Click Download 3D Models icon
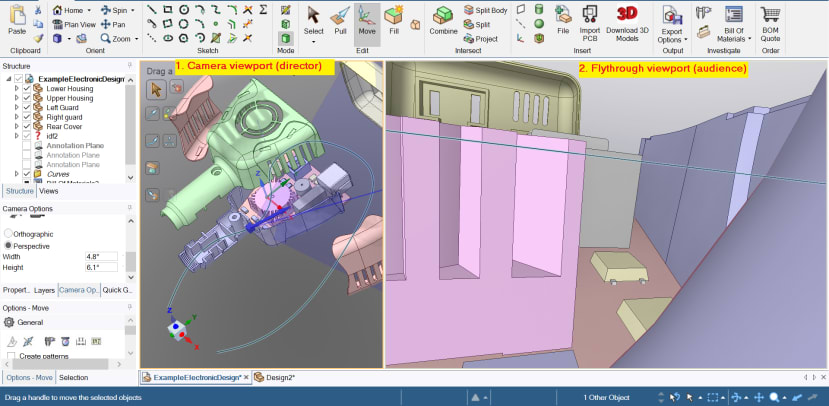 (627, 21)
